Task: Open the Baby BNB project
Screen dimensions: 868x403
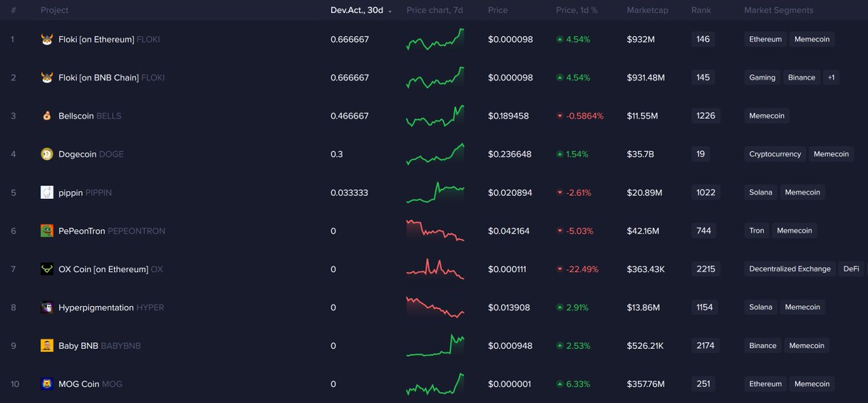Action: click(100, 346)
